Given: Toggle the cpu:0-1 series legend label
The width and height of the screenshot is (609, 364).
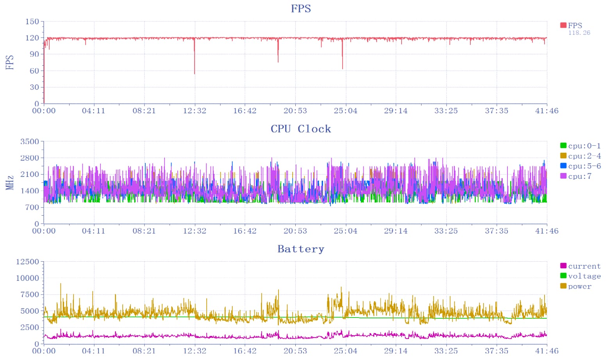Looking at the screenshot, I should coord(584,146).
